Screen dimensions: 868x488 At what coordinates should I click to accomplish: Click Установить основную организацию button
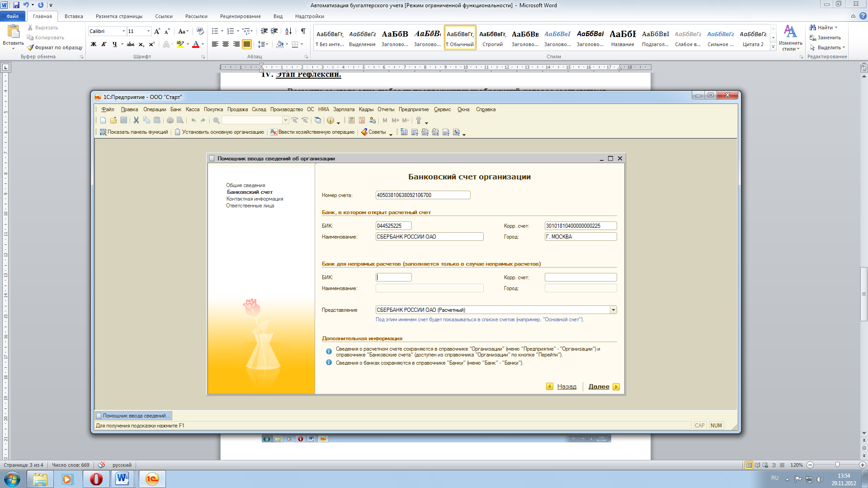point(219,132)
